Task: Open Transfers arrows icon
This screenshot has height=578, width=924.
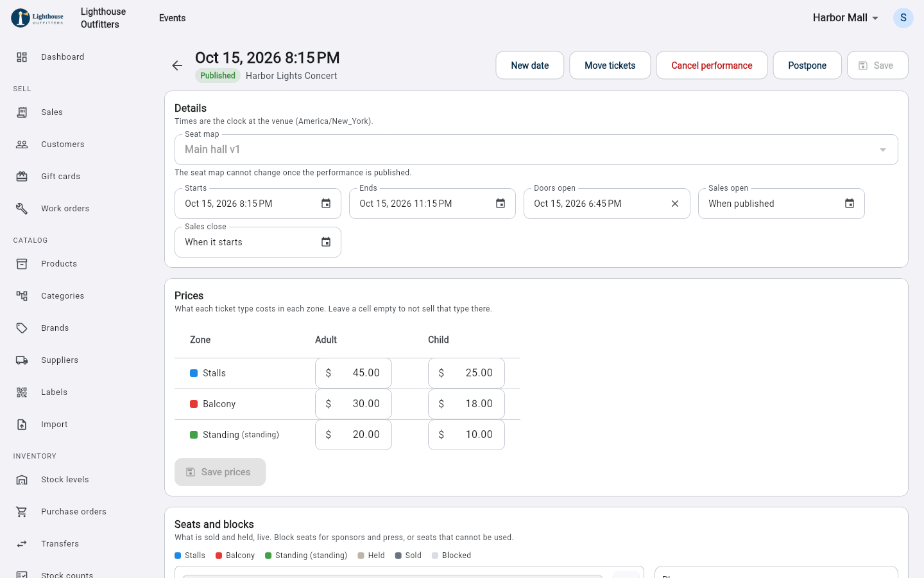Action: (22, 544)
